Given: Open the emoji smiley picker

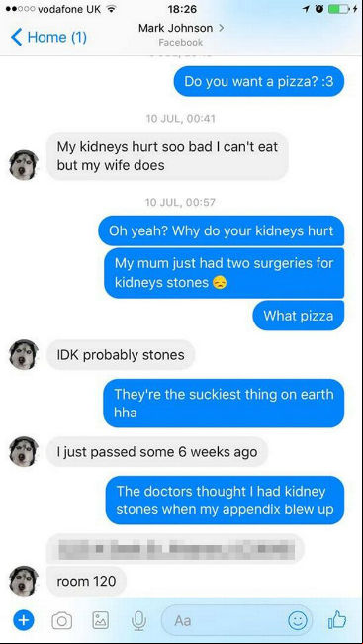Looking at the screenshot, I should pos(298,620).
